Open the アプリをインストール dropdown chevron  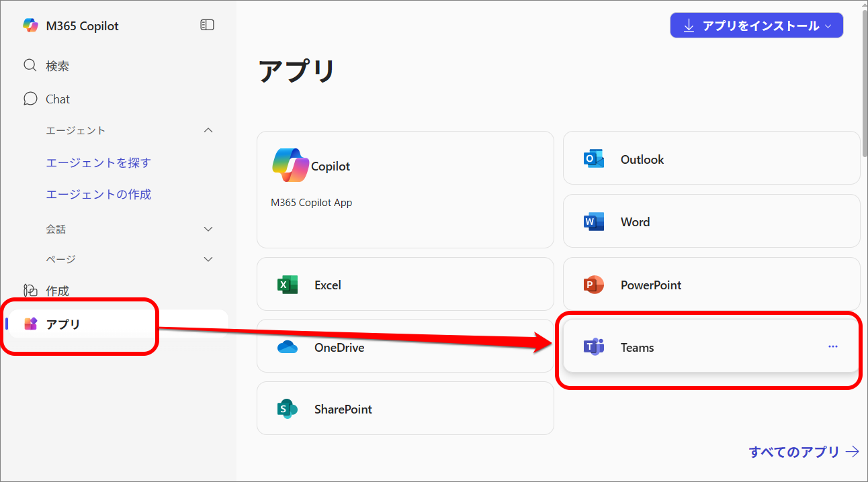click(x=828, y=26)
